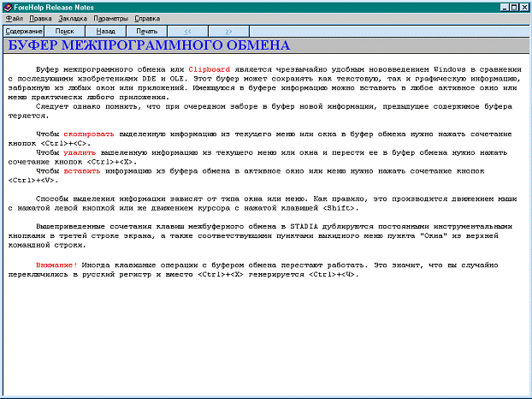Screen dimensions: 532x399
Task: Click the ForeHelp book icon in the title bar
Action: (8, 7)
